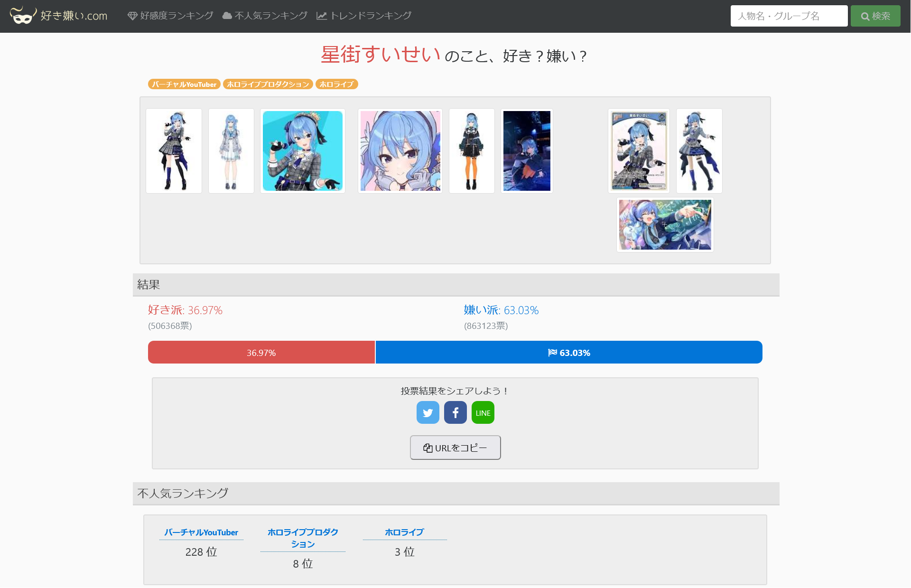Click the 8 位 rank value
The image size is (911, 588).
click(303, 564)
